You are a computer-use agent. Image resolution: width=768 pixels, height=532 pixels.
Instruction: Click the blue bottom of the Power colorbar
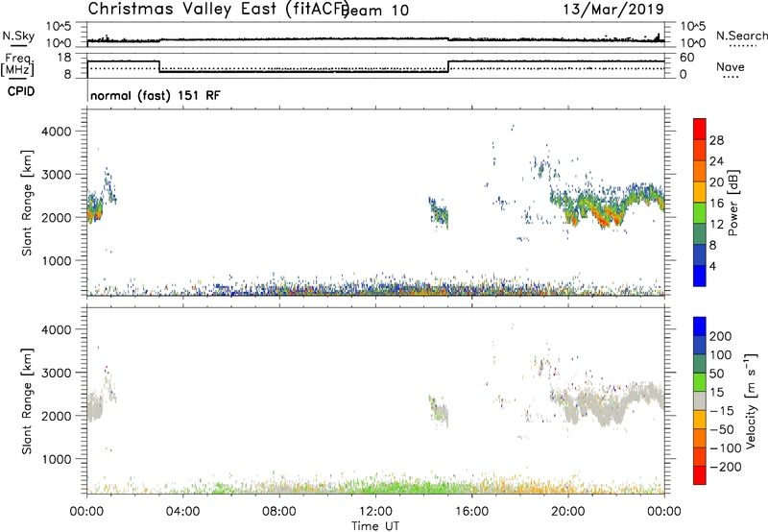pyautogui.click(x=700, y=276)
